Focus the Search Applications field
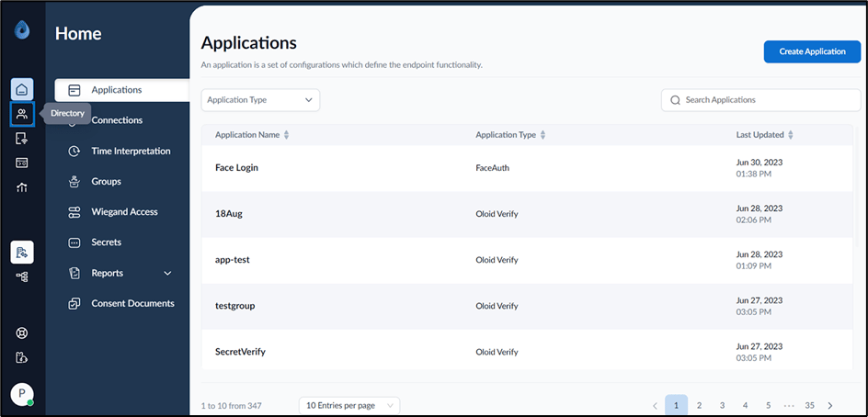Viewport: 868px width, 417px height. point(761,100)
